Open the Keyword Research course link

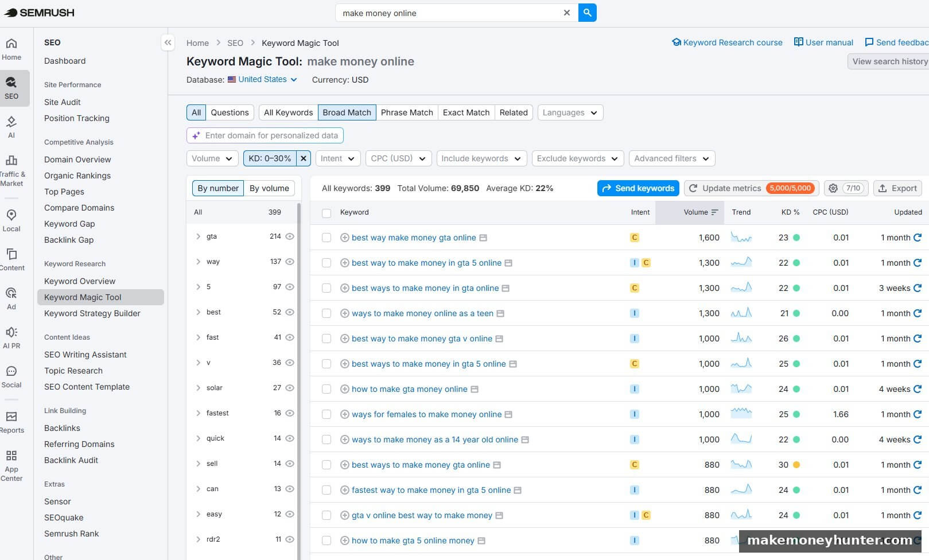(x=727, y=42)
